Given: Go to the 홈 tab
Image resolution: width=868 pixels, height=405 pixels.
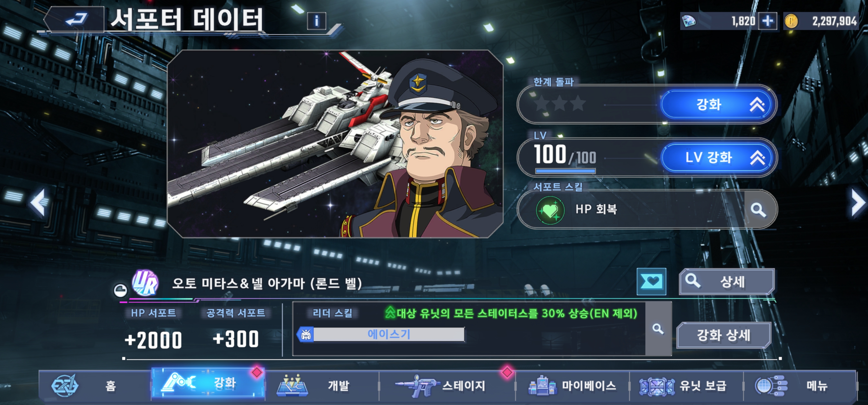Looking at the screenshot, I should tap(95, 385).
